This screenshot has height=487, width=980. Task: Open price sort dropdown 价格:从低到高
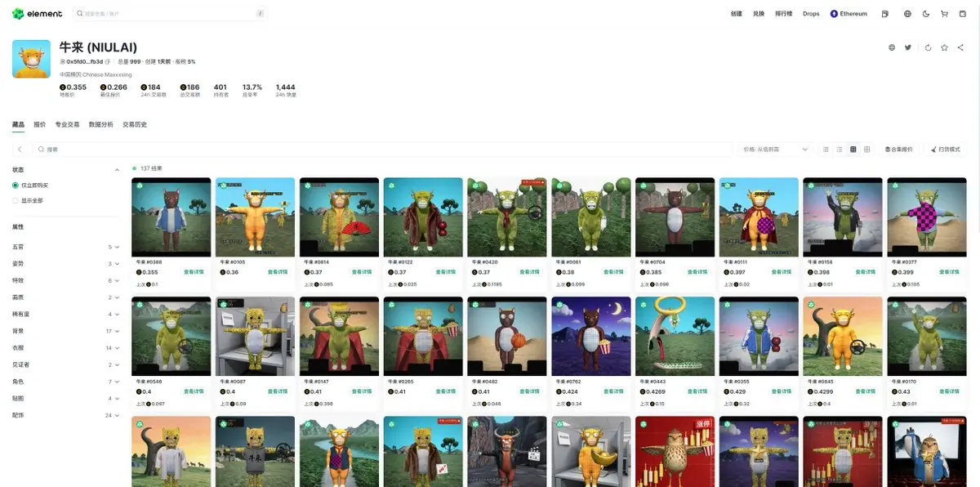tap(776, 150)
